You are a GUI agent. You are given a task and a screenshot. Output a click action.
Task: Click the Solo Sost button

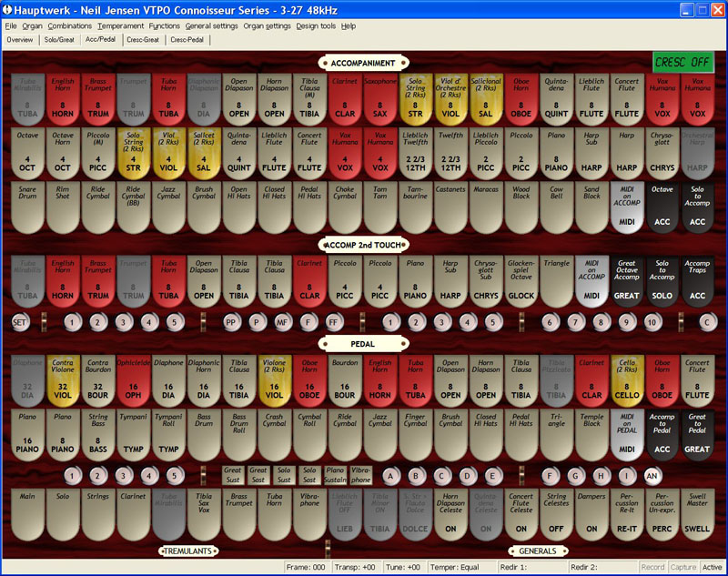point(309,475)
